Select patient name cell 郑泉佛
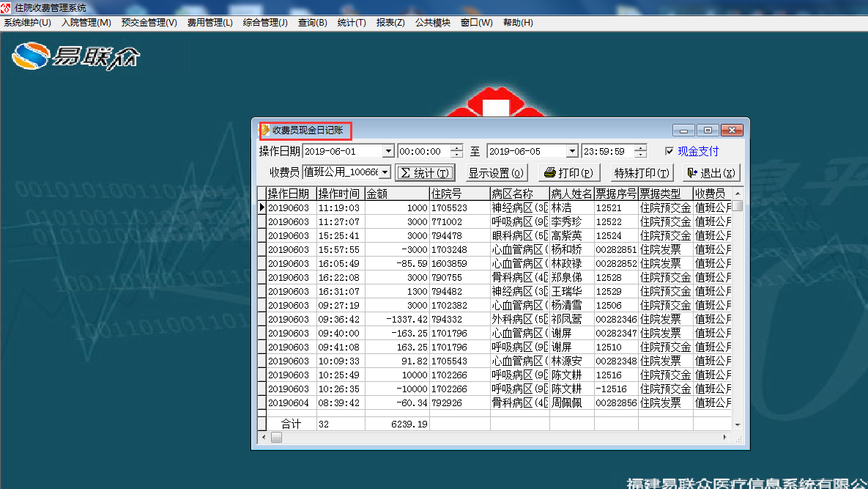868x489 pixels. (572, 277)
